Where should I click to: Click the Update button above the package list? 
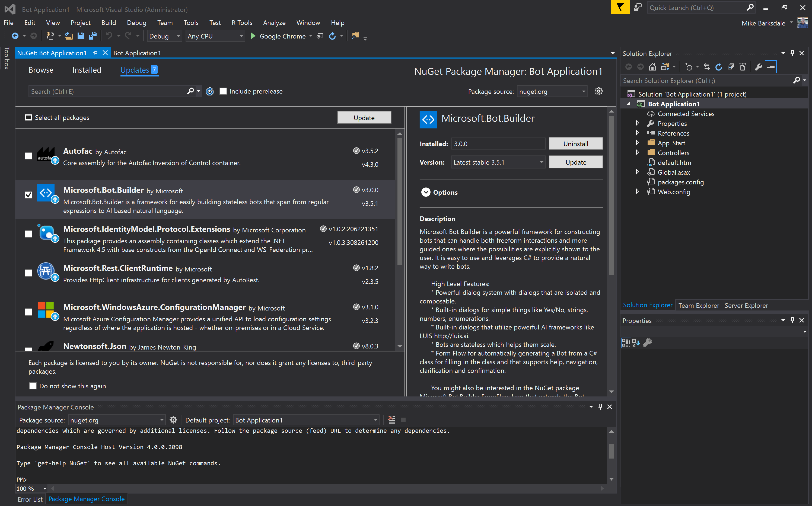click(364, 117)
